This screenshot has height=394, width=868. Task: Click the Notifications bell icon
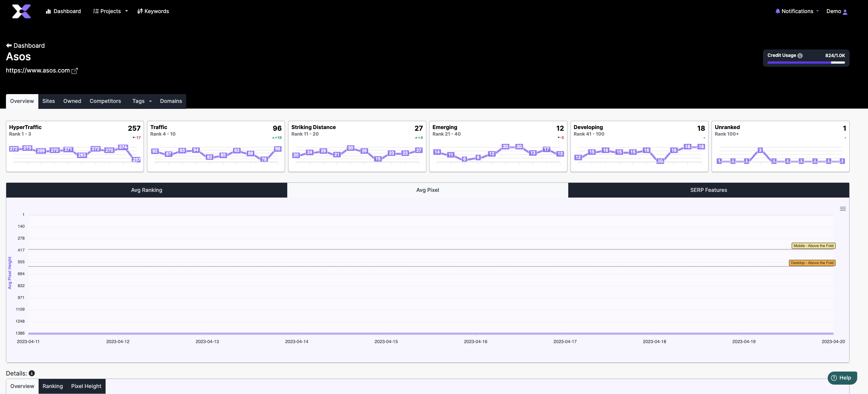pos(777,11)
